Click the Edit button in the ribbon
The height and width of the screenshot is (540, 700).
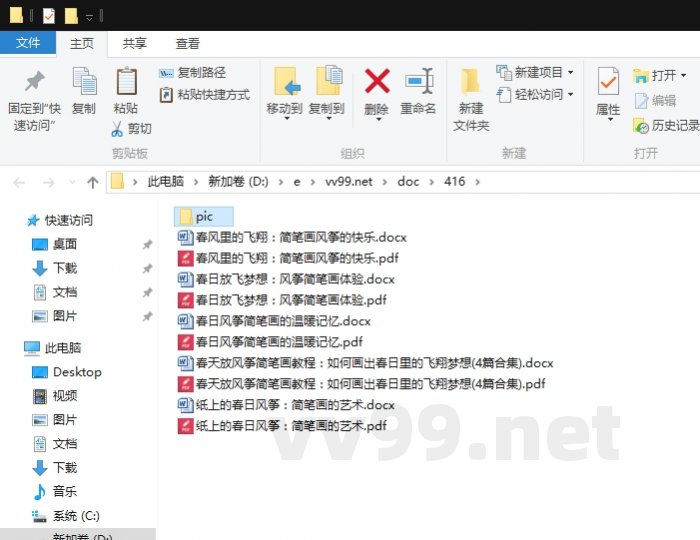pos(655,100)
